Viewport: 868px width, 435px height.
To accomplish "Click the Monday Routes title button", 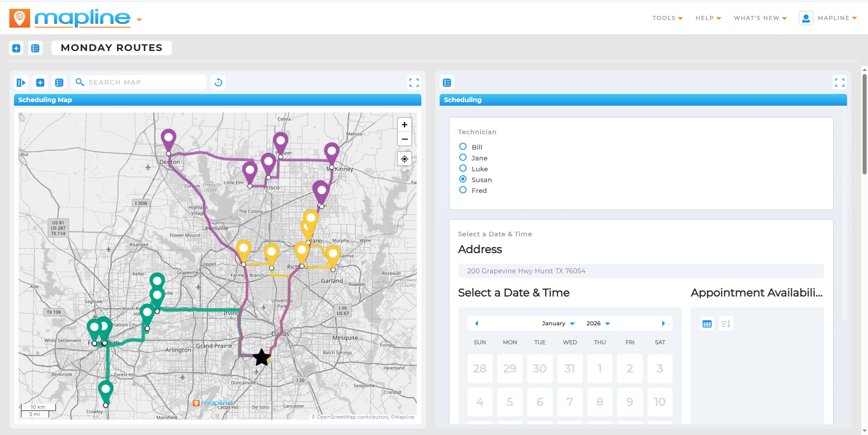I will (x=111, y=48).
